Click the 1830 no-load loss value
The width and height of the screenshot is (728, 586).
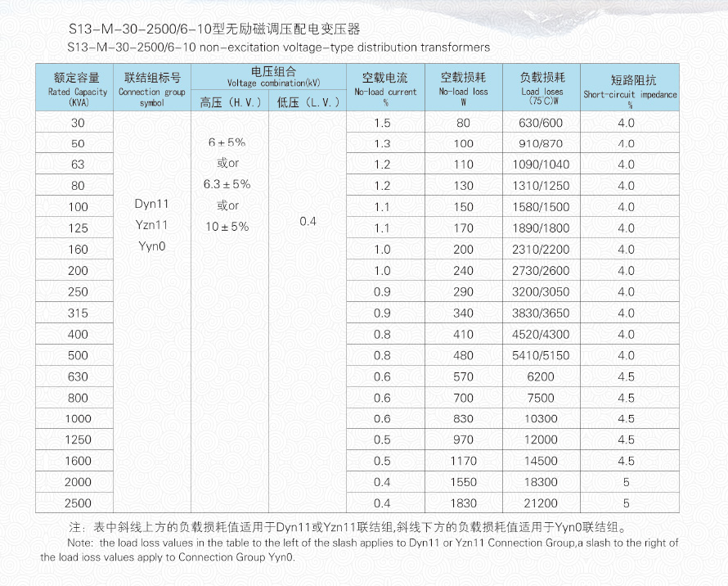pyautogui.click(x=463, y=503)
